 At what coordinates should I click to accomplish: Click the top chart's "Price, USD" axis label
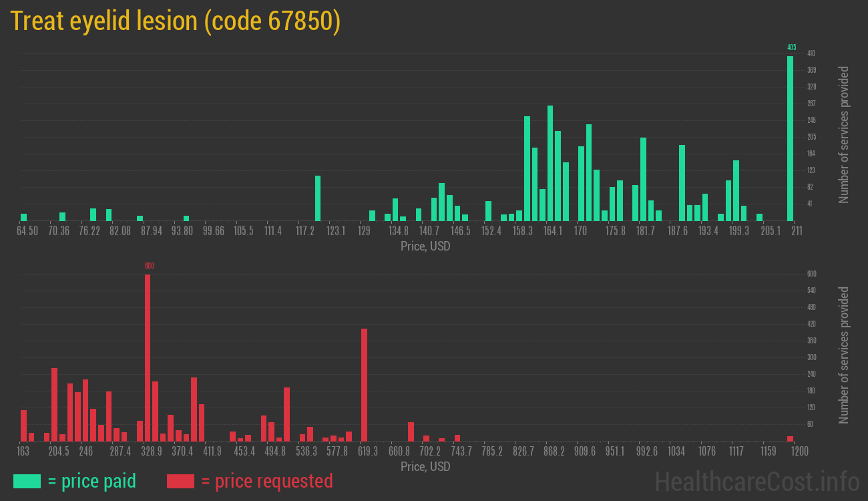[x=425, y=246]
